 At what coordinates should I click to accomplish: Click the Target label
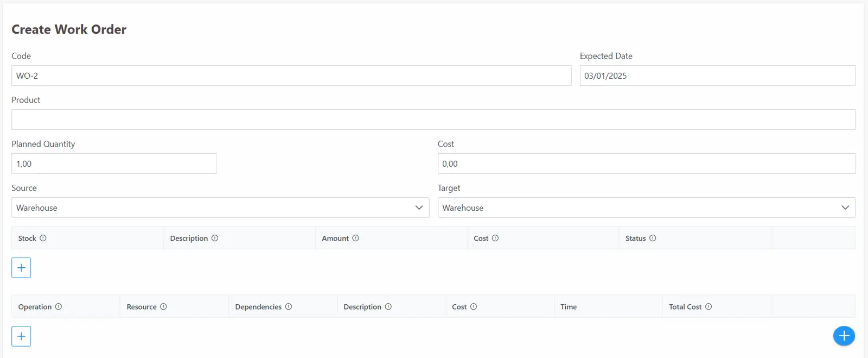coord(449,188)
